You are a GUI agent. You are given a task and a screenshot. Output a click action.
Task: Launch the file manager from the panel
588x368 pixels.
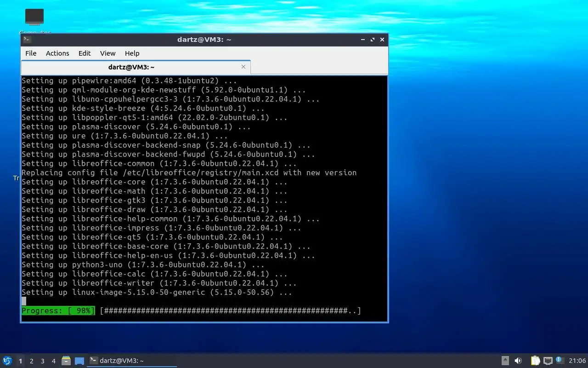point(66,361)
